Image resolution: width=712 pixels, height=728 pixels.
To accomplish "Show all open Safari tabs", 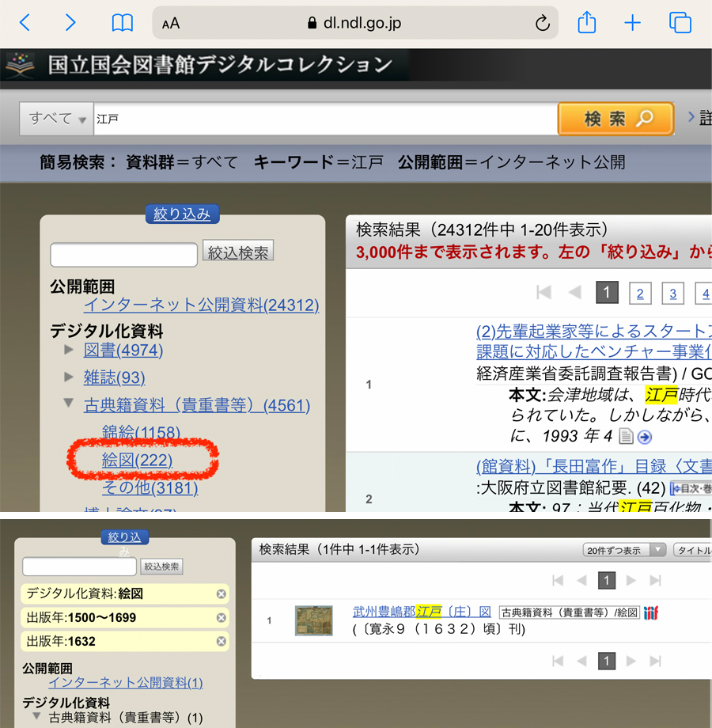I will click(680, 23).
